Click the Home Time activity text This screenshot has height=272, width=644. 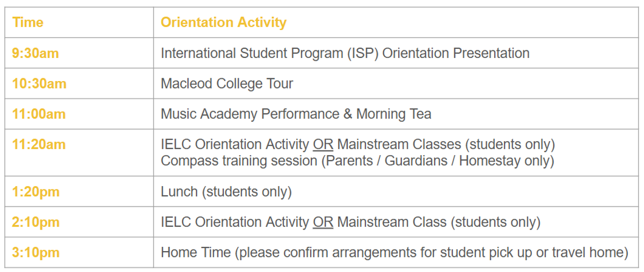[x=394, y=252]
